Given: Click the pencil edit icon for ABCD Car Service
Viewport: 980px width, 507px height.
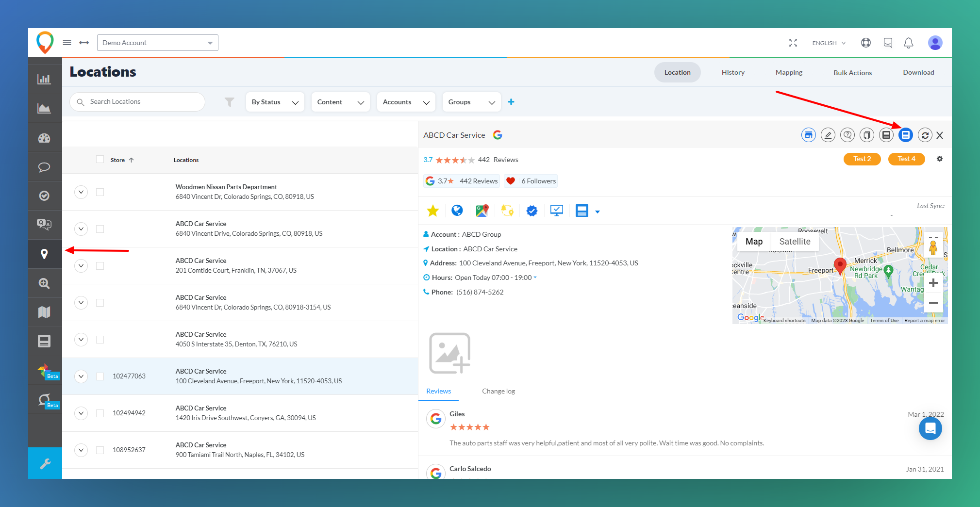Looking at the screenshot, I should (828, 135).
